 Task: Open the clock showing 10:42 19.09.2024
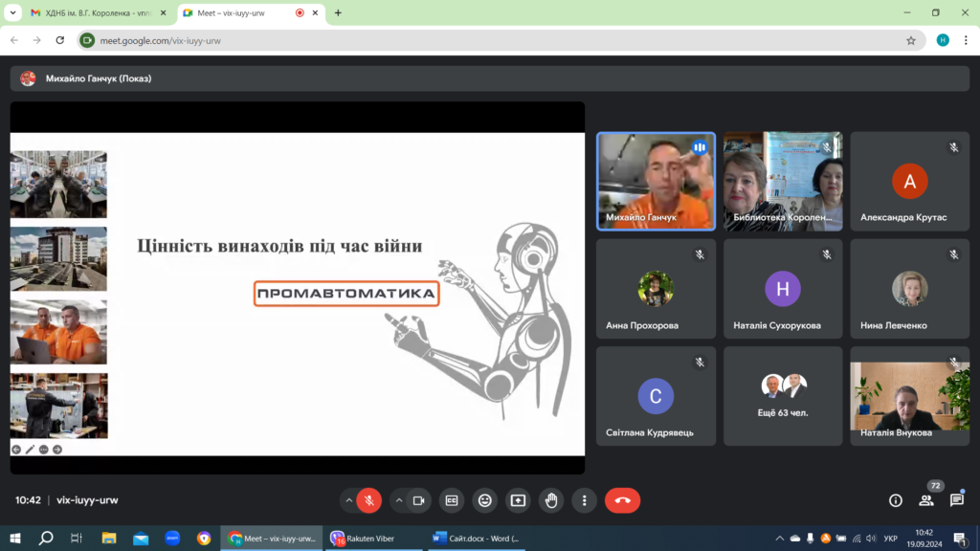coord(924,538)
